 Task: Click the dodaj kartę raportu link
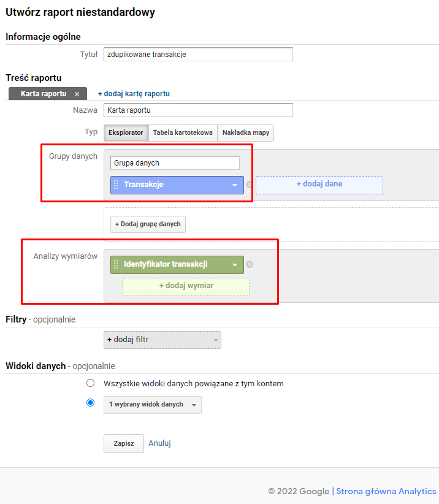[x=134, y=94]
